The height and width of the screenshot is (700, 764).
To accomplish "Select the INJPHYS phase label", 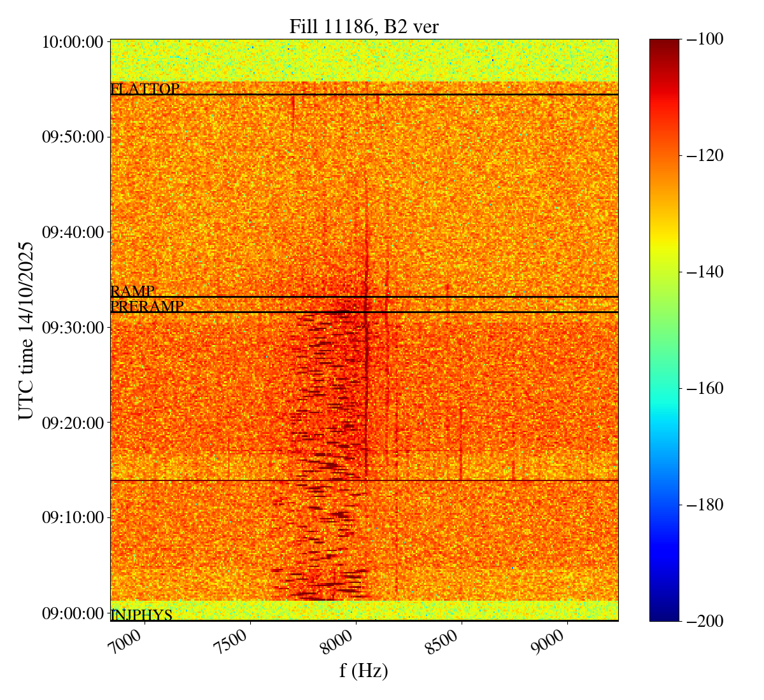I will (x=141, y=615).
